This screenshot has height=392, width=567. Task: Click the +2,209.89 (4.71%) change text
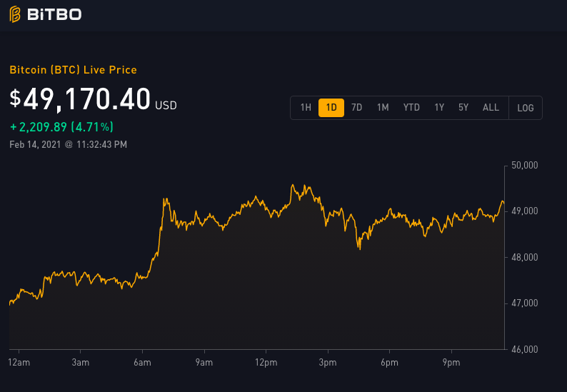[x=61, y=127]
